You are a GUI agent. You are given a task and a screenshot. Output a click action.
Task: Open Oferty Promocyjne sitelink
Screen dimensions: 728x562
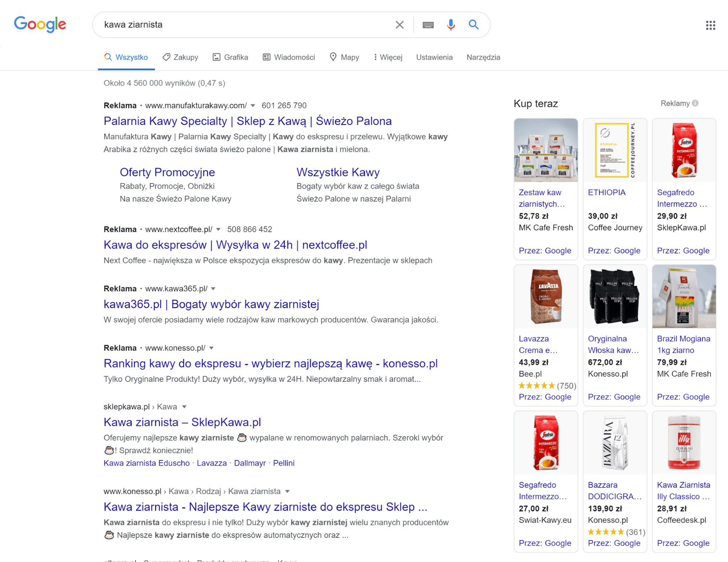pyautogui.click(x=167, y=172)
